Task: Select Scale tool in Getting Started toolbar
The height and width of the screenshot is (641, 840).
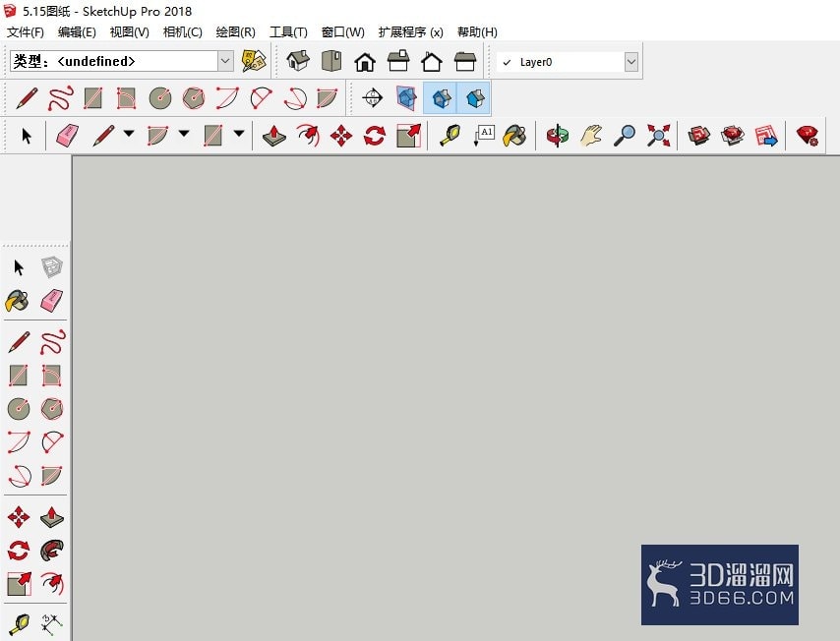Action: (x=409, y=136)
